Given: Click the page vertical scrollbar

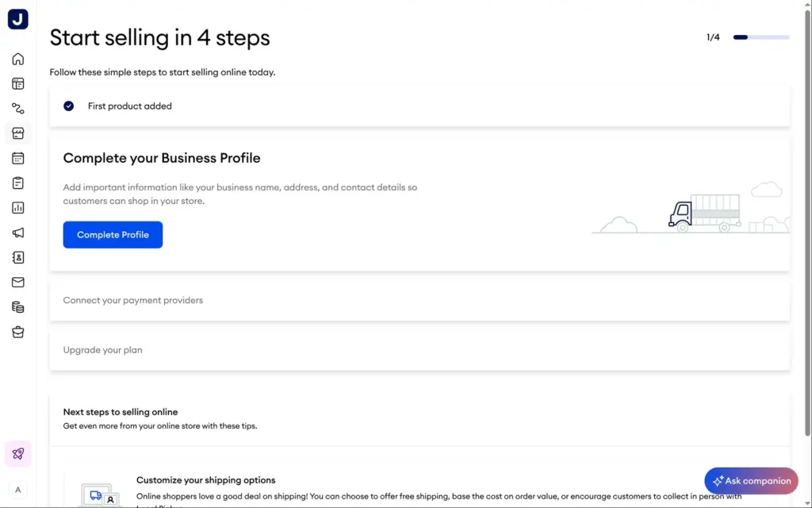Looking at the screenshot, I should [x=807, y=223].
